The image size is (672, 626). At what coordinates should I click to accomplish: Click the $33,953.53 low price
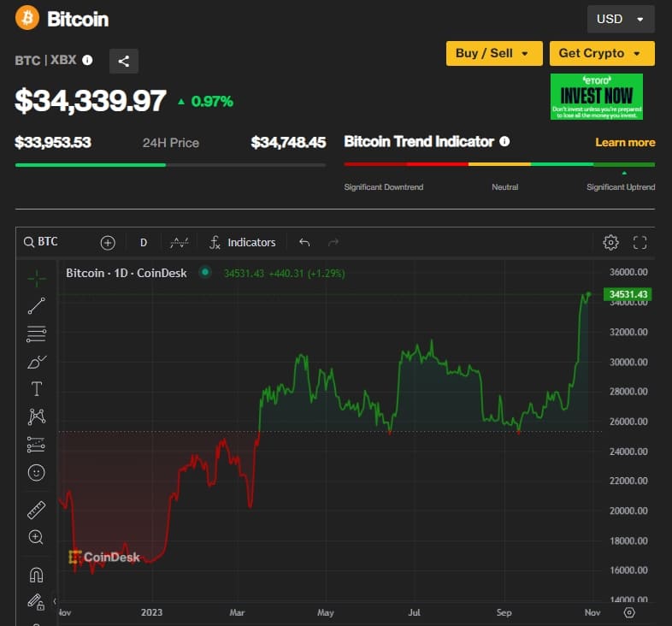pos(53,142)
